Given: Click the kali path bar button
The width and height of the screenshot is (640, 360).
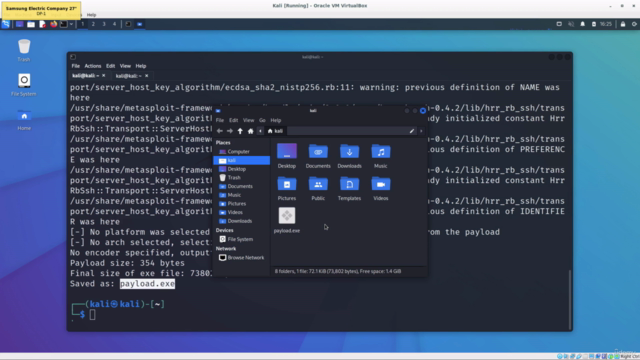Looking at the screenshot, I should coord(275,131).
